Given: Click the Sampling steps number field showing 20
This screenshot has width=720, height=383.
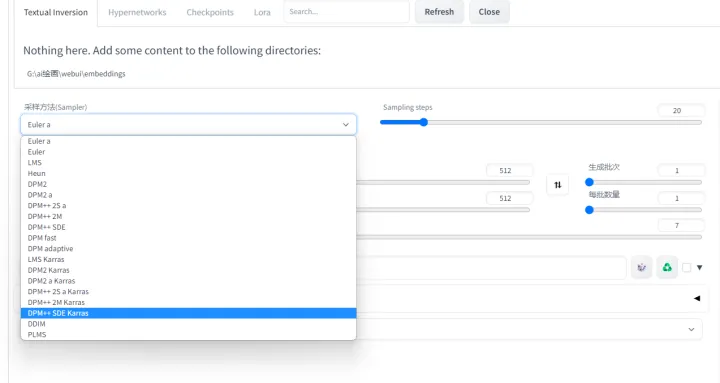Looking at the screenshot, I should click(x=681, y=110).
